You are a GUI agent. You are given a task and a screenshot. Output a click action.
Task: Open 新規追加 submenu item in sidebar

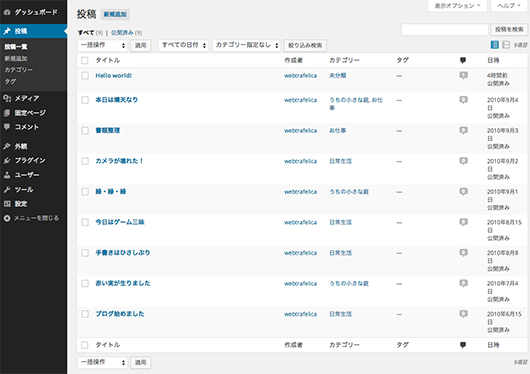[16, 59]
